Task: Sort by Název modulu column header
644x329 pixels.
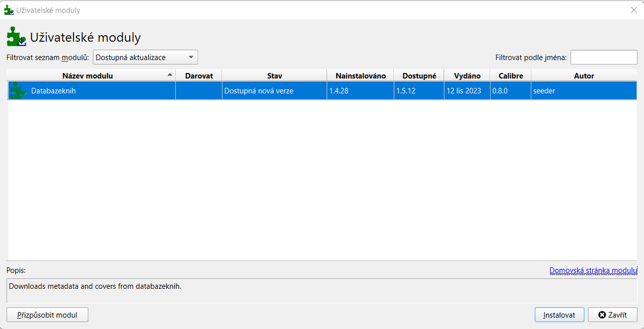Action: coord(91,76)
